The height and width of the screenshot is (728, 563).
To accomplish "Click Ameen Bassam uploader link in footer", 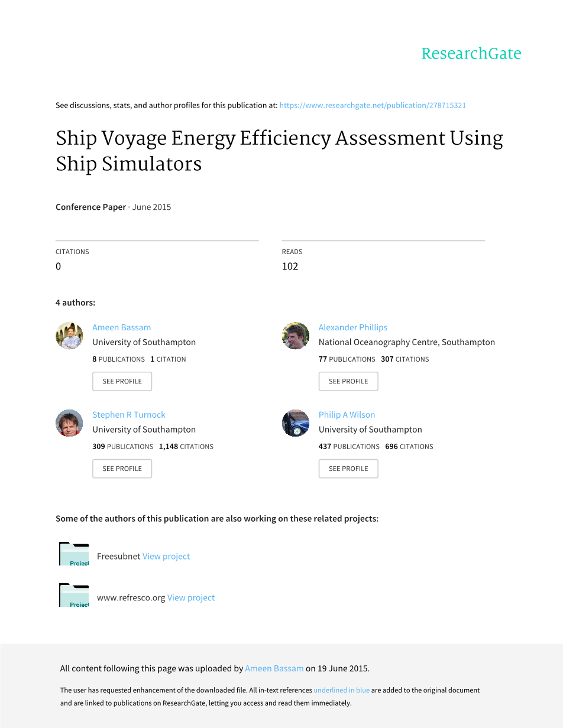I will tap(274, 668).
